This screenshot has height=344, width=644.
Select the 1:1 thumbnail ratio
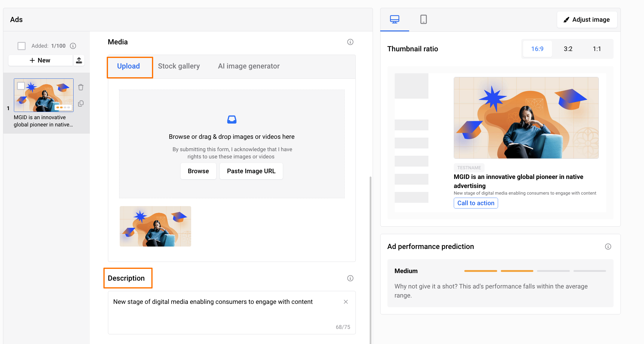click(597, 49)
